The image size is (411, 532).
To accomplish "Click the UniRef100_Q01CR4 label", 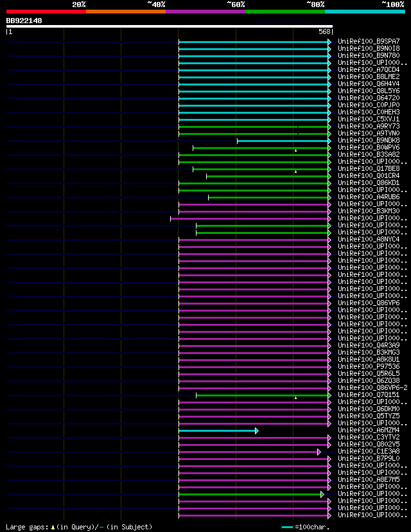I will tap(369, 176).
